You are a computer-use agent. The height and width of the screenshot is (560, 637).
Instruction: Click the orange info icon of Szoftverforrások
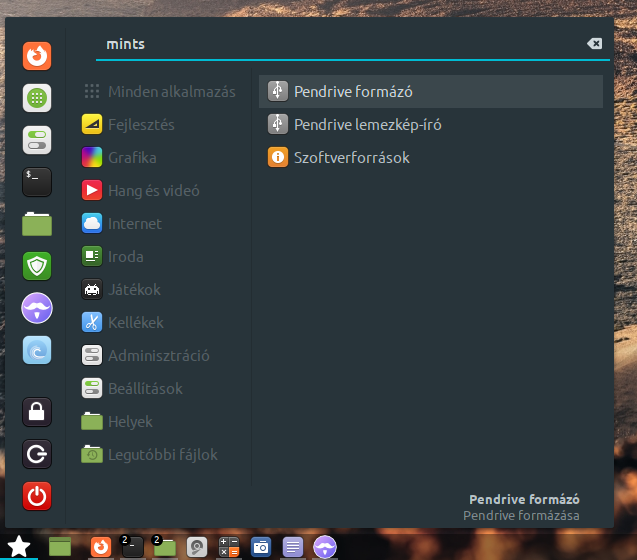pyautogui.click(x=278, y=157)
